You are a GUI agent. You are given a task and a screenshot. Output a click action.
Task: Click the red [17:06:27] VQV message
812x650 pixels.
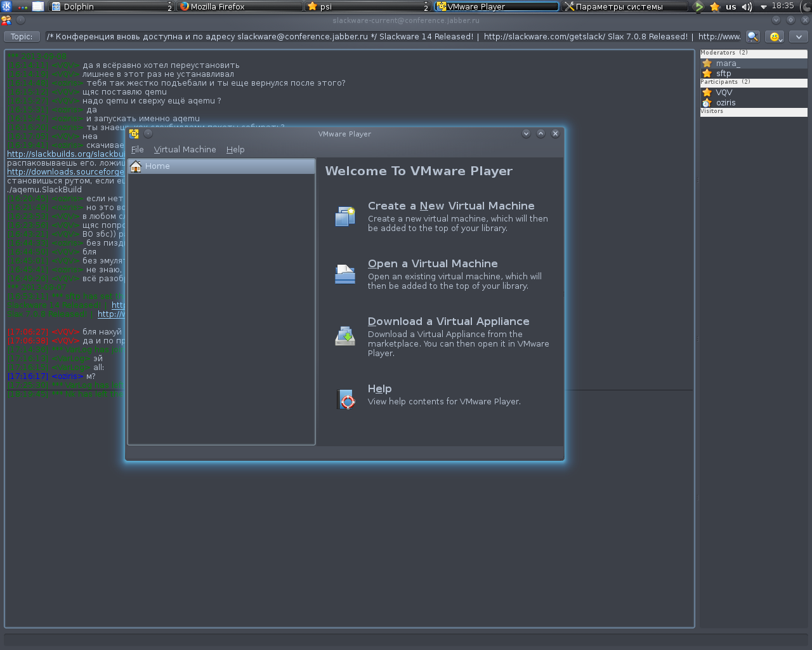coord(65,332)
